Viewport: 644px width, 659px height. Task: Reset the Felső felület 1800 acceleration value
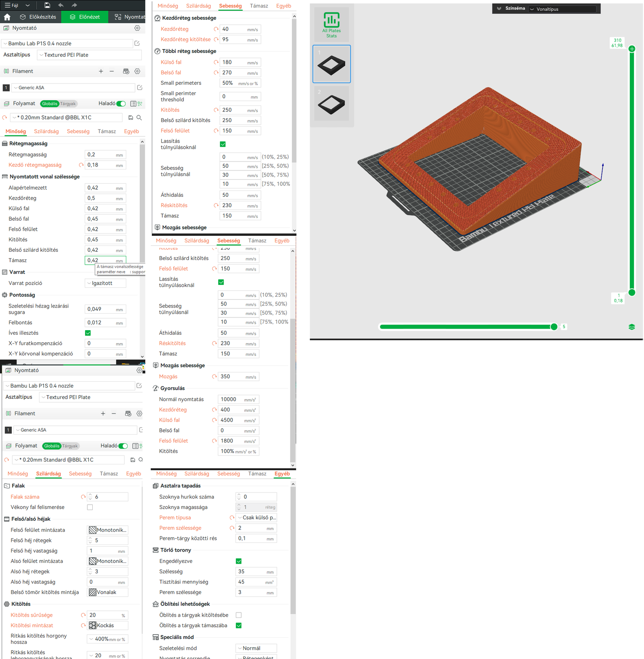(x=214, y=441)
